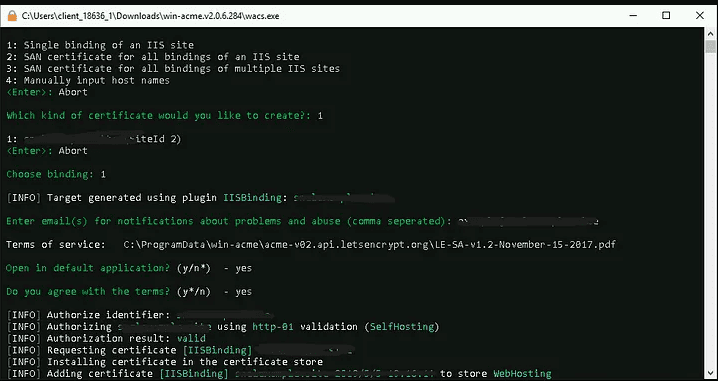Click the WebHosting store name text
Image resolution: width=718 pixels, height=381 pixels.
(x=522, y=374)
